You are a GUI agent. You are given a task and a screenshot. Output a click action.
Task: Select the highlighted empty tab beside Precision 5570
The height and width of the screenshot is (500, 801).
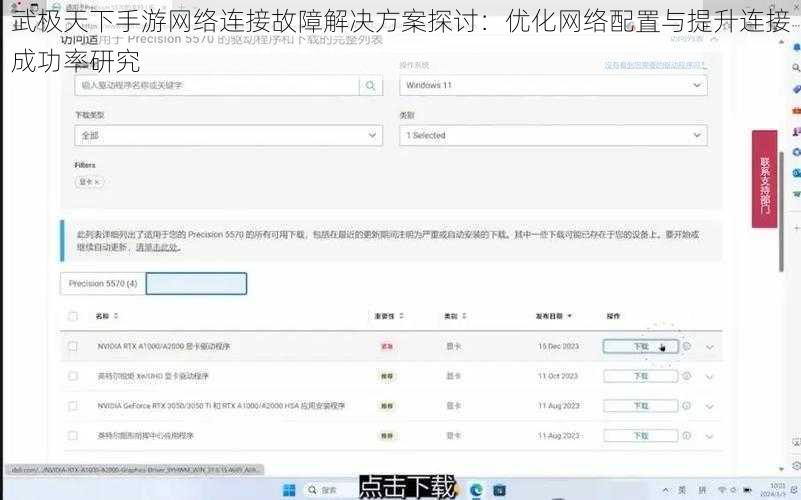(196, 283)
